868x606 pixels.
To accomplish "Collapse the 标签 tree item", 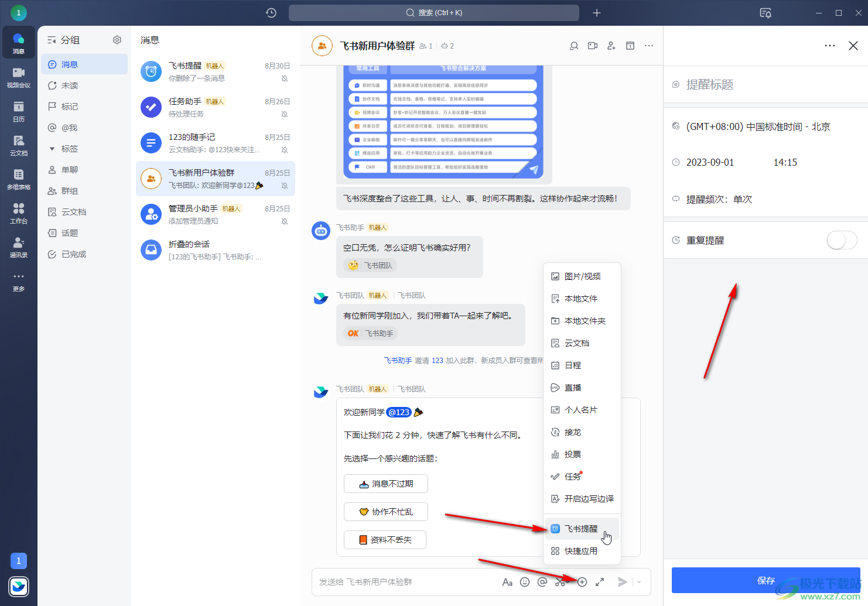I will pos(52,149).
